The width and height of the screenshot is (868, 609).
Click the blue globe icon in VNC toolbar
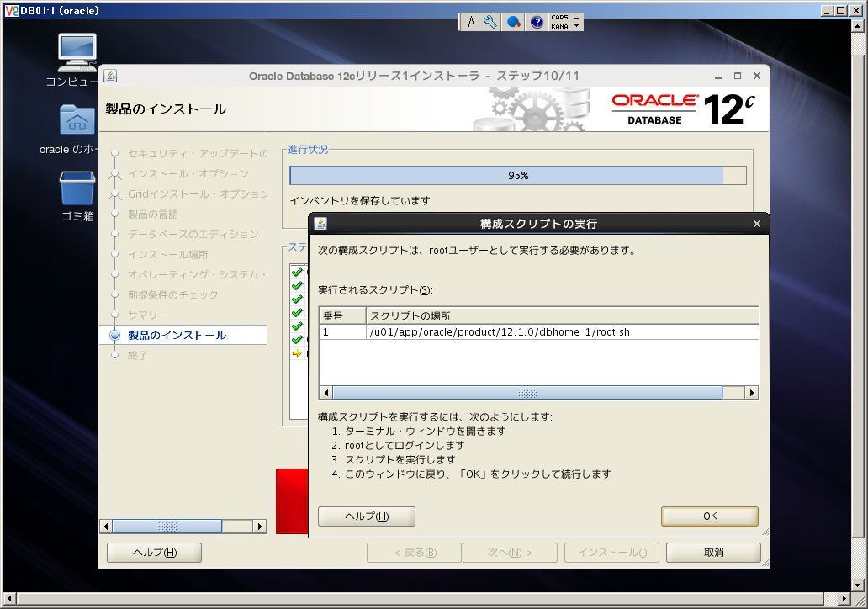point(514,22)
